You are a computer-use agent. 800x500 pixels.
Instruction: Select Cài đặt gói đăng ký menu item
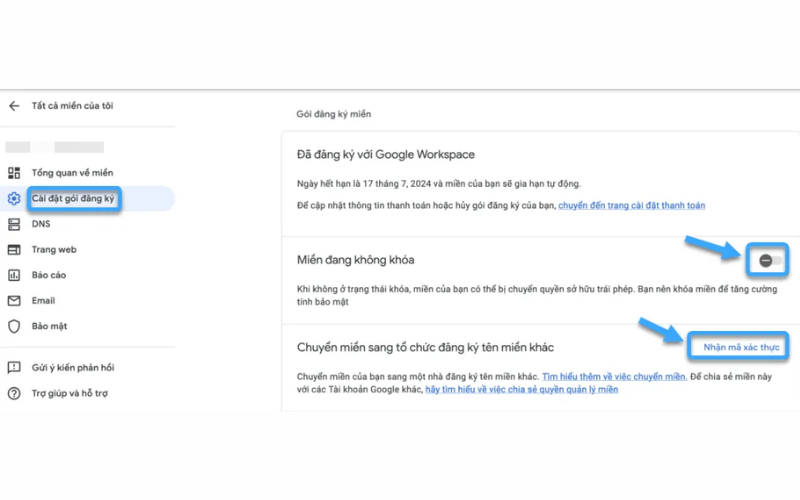[x=73, y=199]
